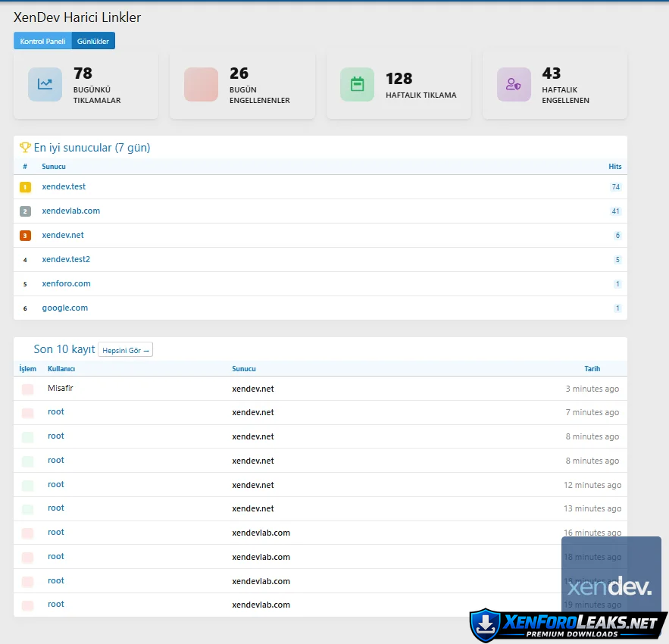Click the bronze rank 3 badge
669x644 pixels.
coord(25,236)
